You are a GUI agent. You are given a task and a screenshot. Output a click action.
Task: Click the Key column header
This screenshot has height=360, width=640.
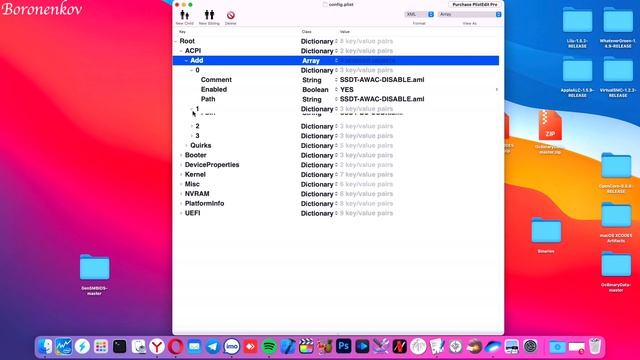(182, 32)
